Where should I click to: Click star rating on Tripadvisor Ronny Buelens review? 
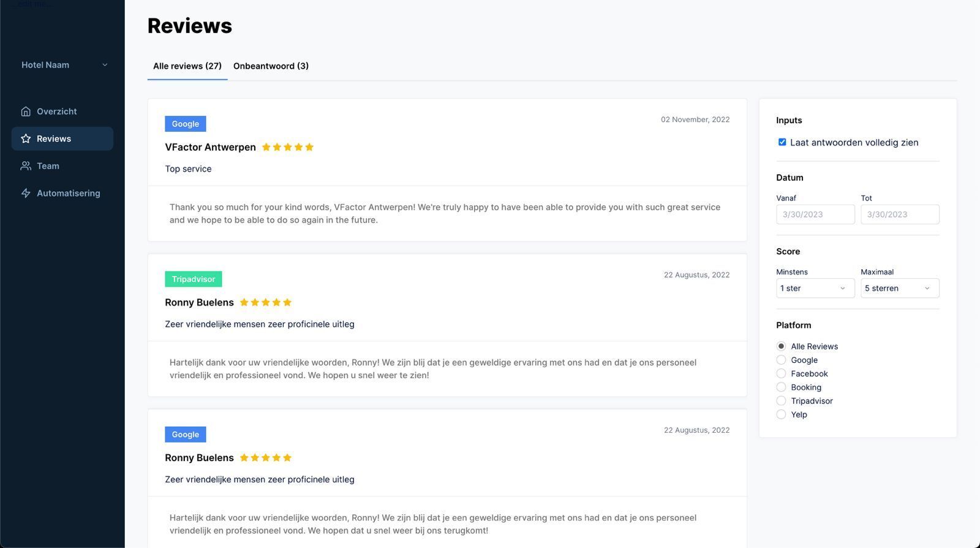(266, 302)
